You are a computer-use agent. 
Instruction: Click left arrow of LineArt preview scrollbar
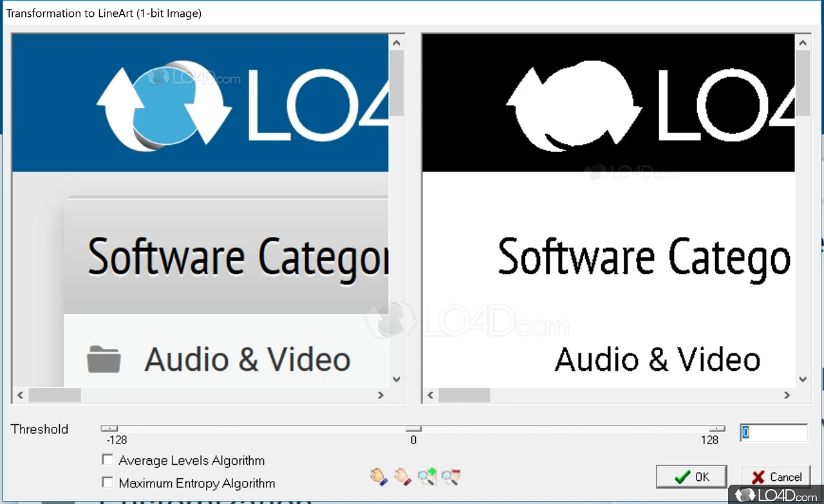coord(430,395)
